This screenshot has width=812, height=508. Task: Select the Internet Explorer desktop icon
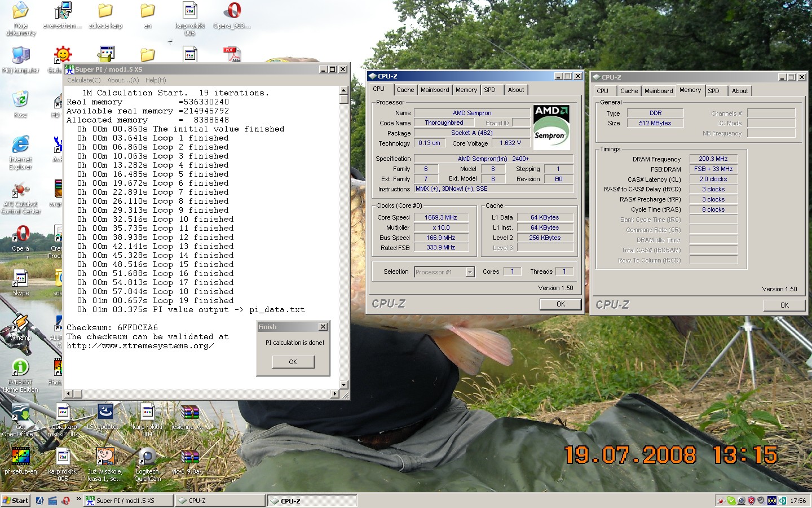tap(21, 152)
